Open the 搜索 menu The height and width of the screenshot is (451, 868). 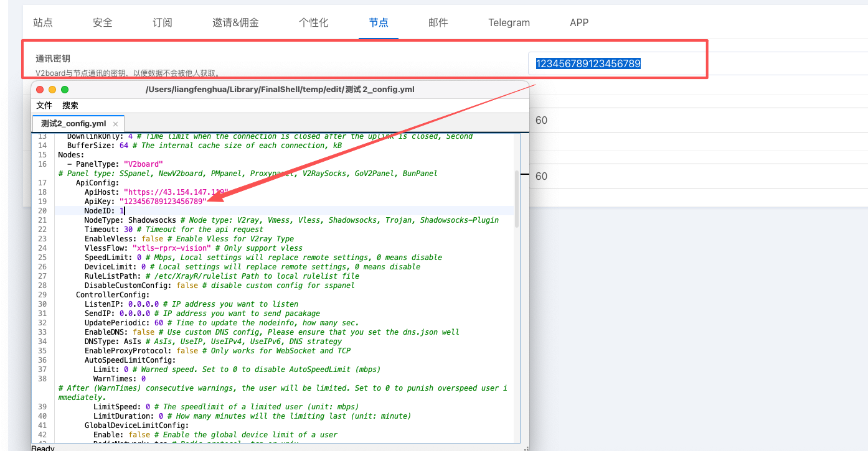pos(70,105)
